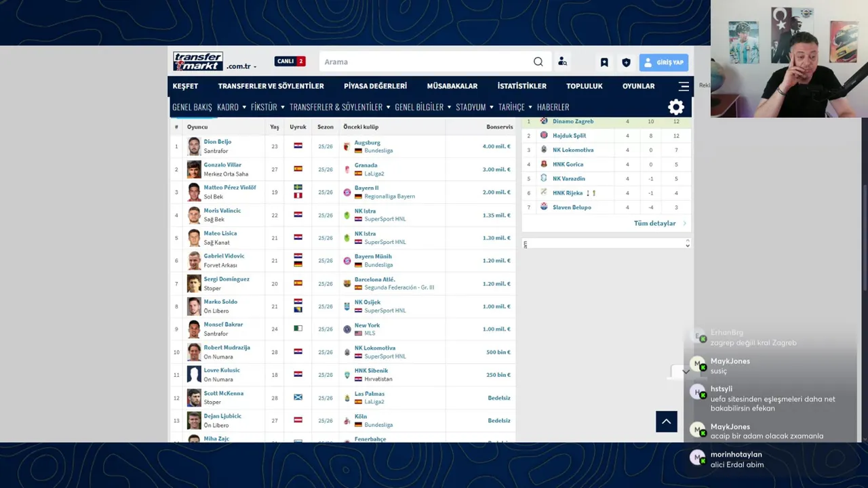This screenshot has width=868, height=488.
Task: Open Dion Beljo player link
Action: [x=218, y=142]
